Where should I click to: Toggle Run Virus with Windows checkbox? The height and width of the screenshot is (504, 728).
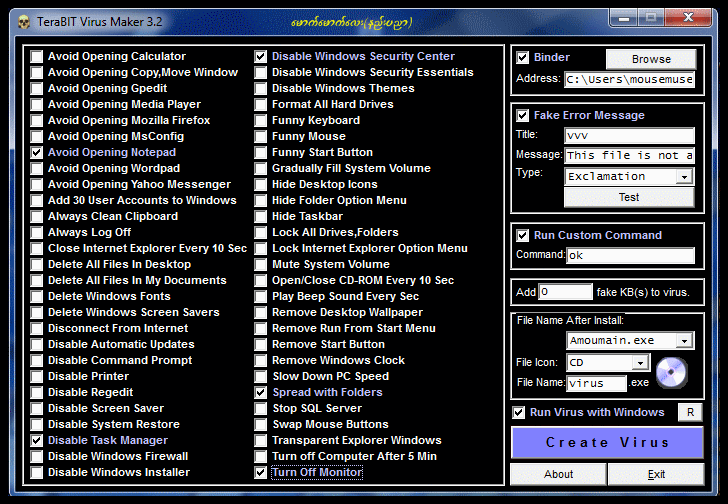click(x=519, y=413)
